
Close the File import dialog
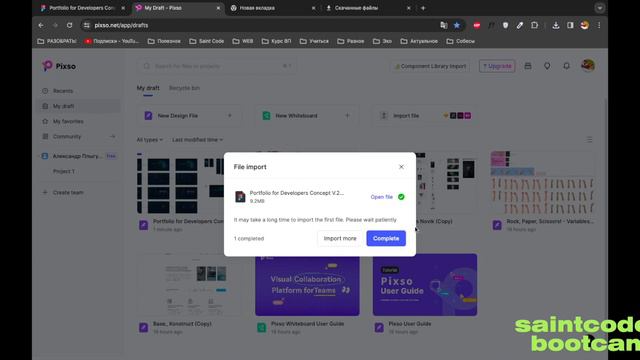click(x=401, y=167)
